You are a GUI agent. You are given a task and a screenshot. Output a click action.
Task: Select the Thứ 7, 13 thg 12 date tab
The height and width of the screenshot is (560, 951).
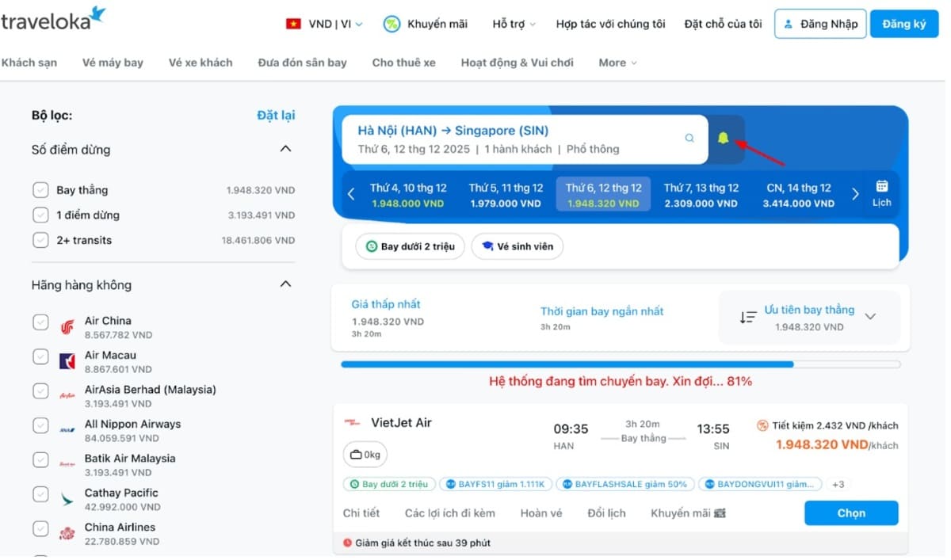(701, 195)
